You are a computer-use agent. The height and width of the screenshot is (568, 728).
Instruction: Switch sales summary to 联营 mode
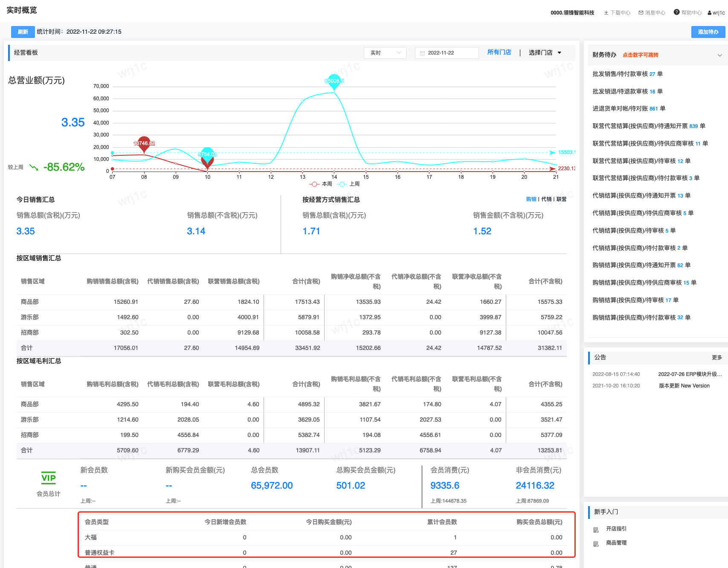point(562,199)
